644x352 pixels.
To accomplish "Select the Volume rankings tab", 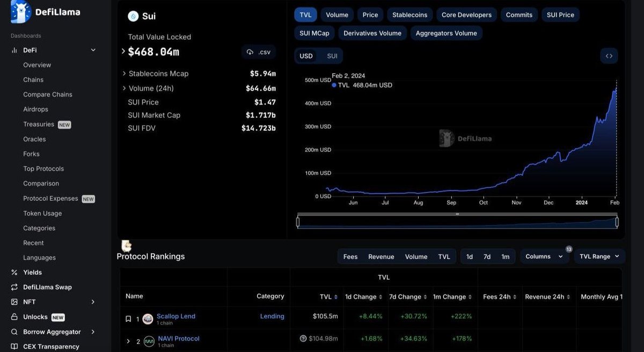I will (416, 256).
